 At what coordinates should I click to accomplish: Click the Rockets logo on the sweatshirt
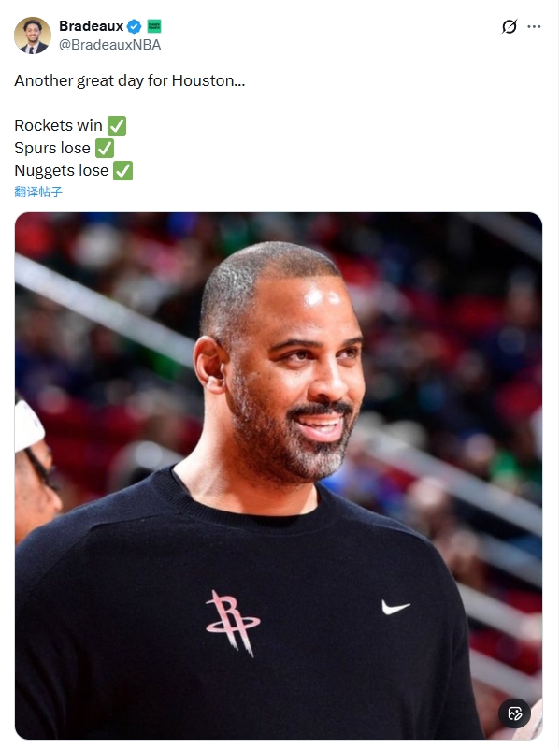[x=233, y=623]
